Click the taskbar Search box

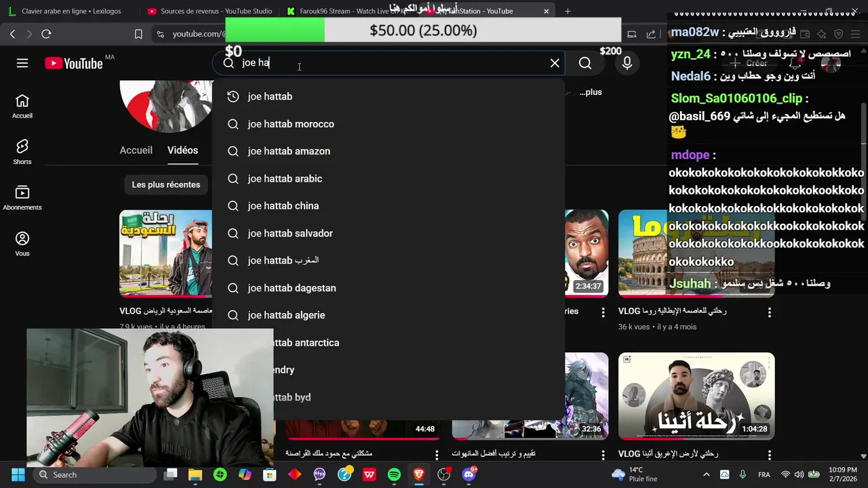point(95,474)
